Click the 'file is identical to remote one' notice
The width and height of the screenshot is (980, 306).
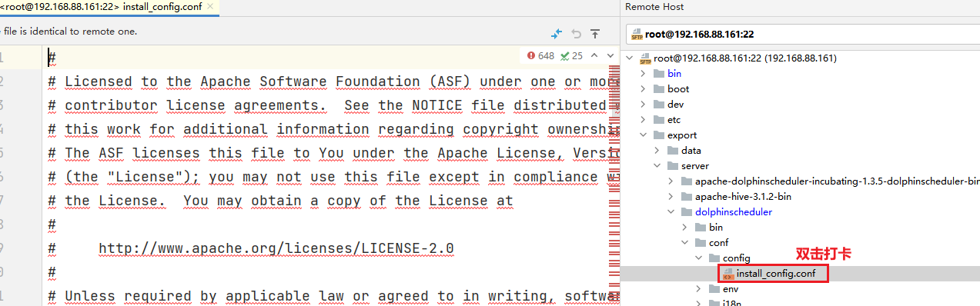coord(69,32)
